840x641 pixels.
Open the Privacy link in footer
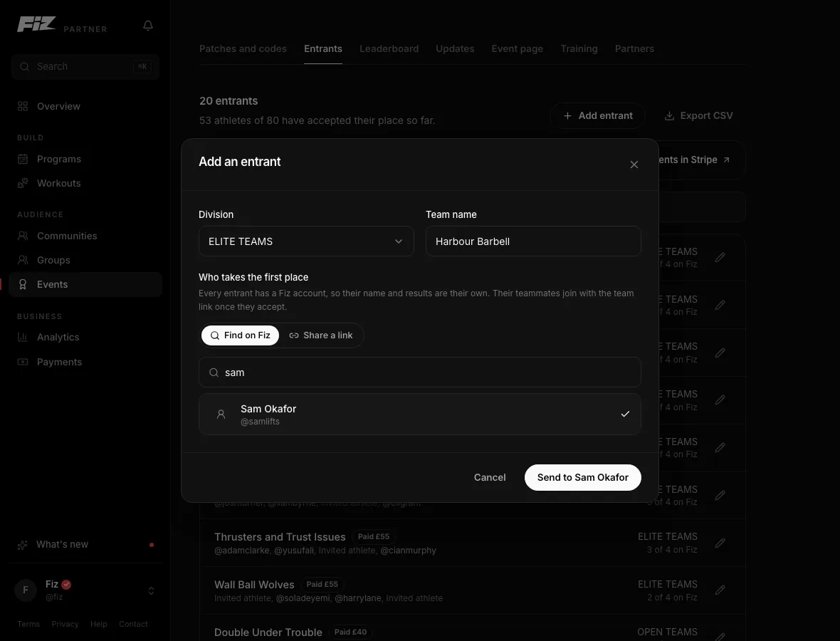(x=65, y=625)
